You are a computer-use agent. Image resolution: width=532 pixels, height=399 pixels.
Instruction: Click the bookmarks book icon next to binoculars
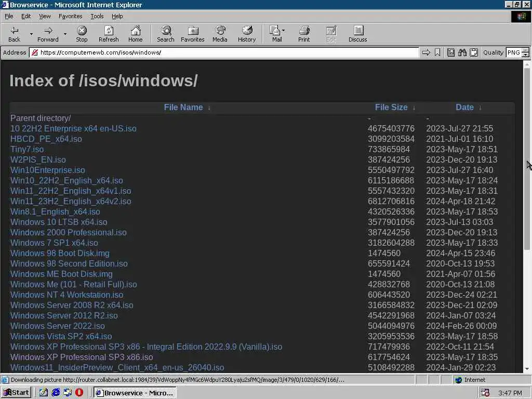click(x=450, y=52)
